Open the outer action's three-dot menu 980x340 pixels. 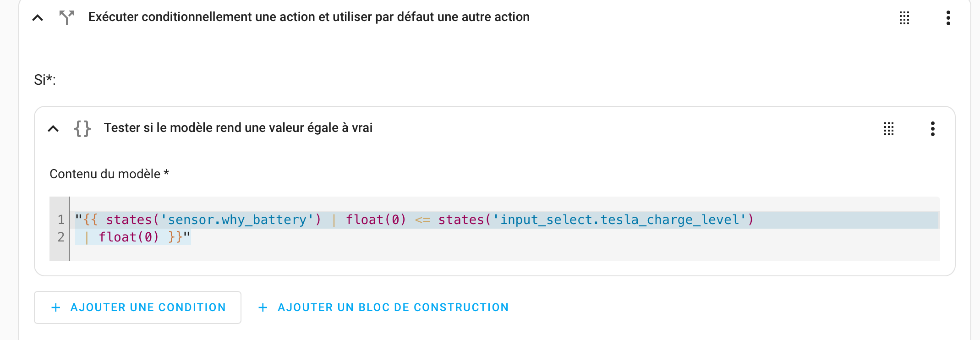coord(948,18)
